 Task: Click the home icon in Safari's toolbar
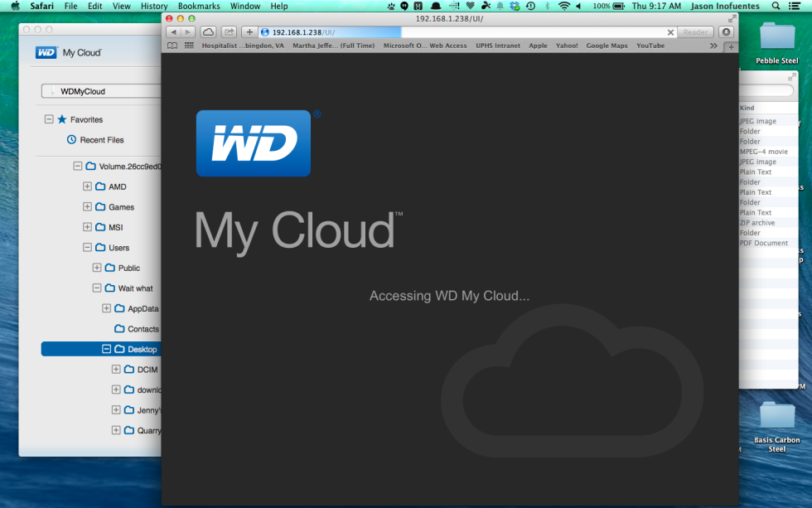[x=207, y=31]
